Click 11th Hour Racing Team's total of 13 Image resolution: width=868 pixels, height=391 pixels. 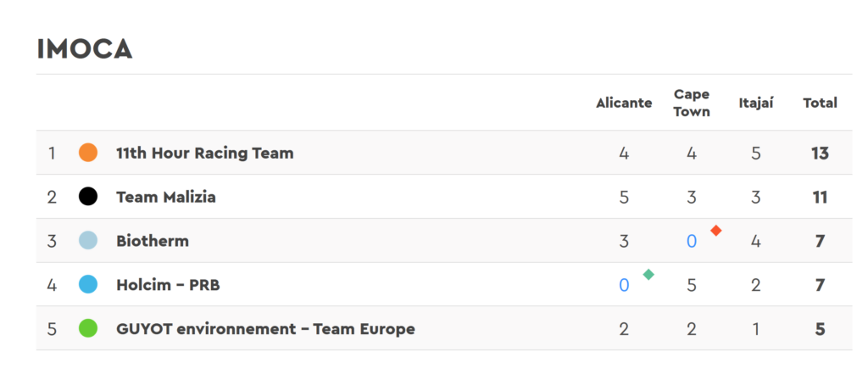[x=820, y=153]
